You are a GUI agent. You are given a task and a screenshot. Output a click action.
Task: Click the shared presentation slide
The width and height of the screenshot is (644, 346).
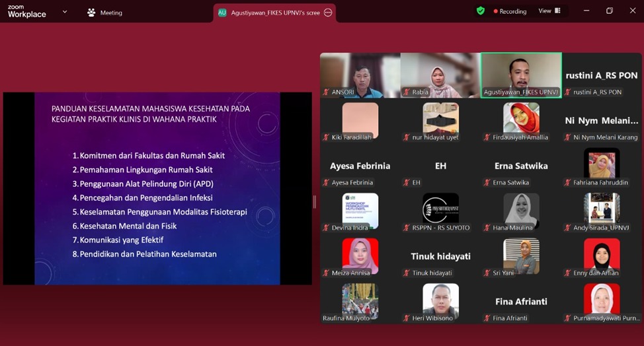(x=157, y=188)
